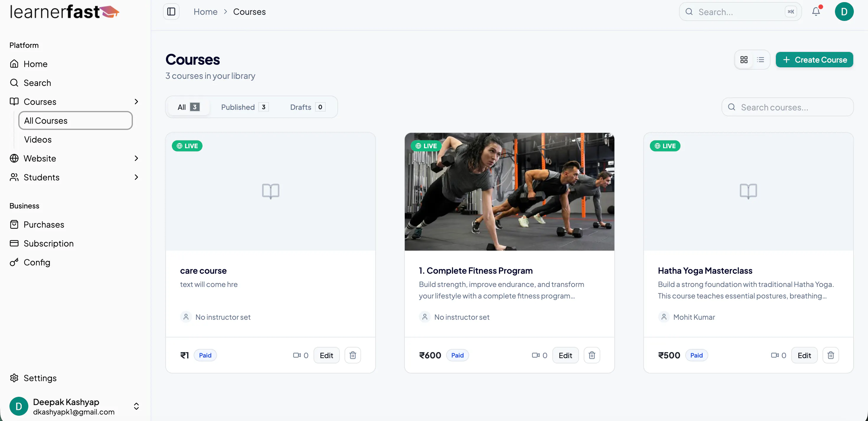Viewport: 868px width, 421px height.
Task: Open the notifications bell
Action: click(816, 12)
